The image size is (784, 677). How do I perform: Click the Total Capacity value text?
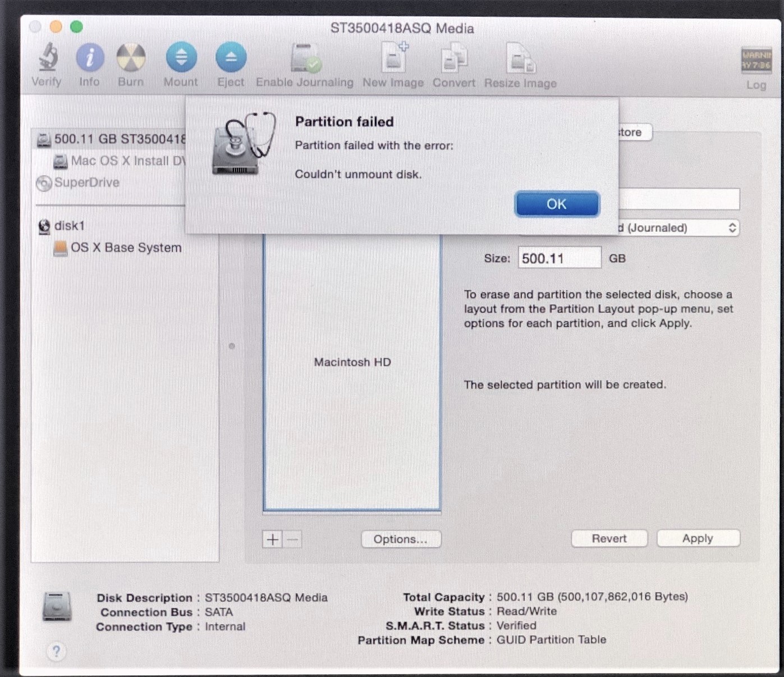592,597
